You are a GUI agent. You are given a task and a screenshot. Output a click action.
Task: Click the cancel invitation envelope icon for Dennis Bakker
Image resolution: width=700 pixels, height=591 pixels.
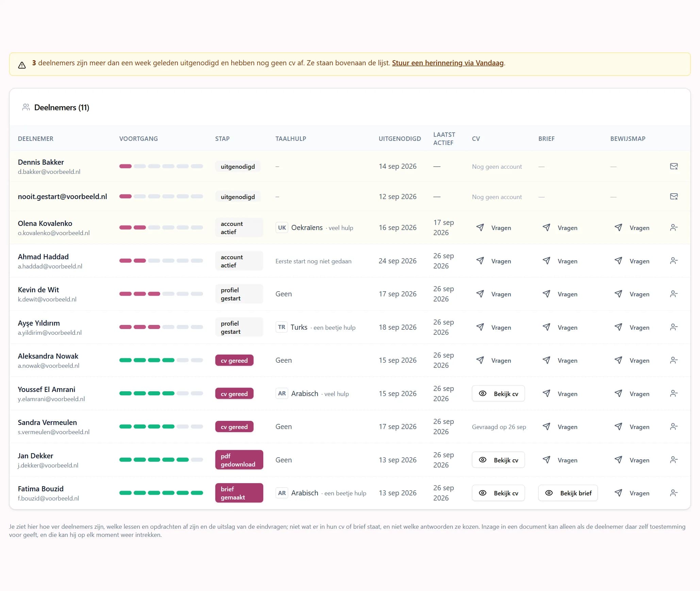coord(673,166)
